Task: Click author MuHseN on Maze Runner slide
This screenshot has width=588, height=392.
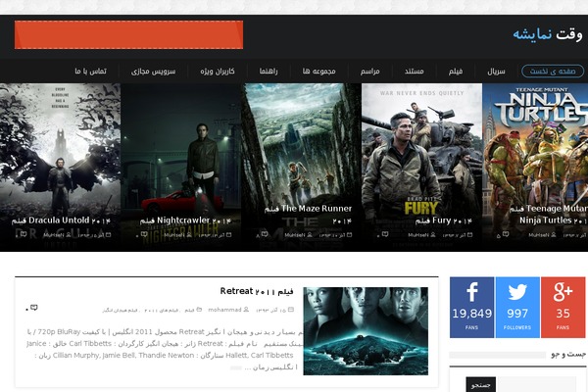Action: click(295, 235)
